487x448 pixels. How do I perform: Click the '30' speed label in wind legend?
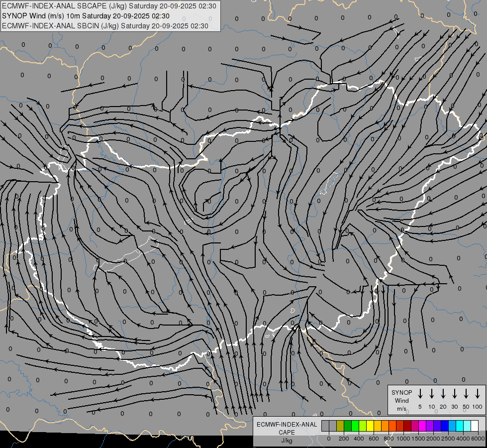(454, 407)
